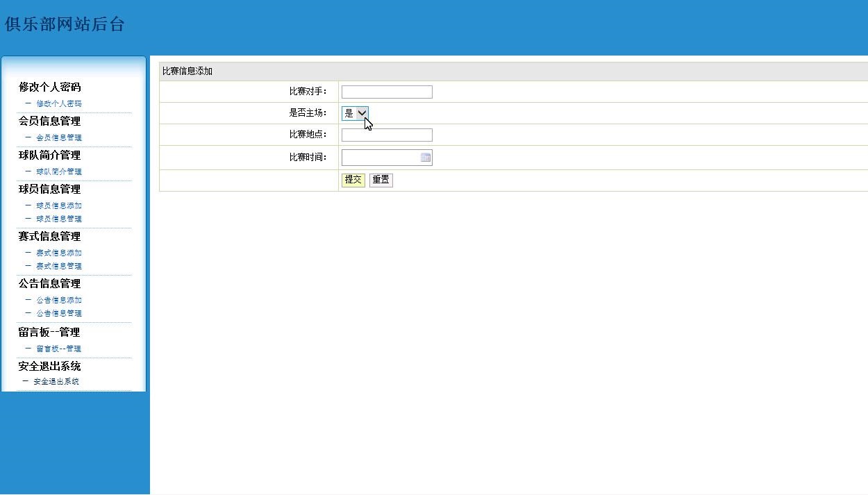Click the 比赛时间 label
This screenshot has height=495, width=868.
pyautogui.click(x=308, y=158)
